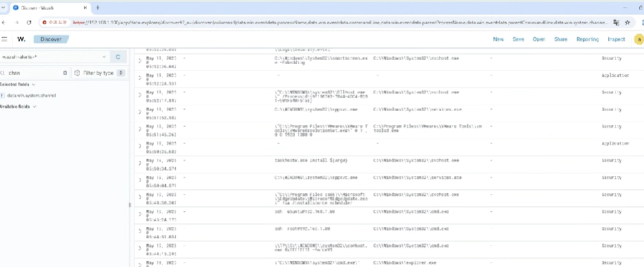Screen dimensions: 644x267
Task: Expand the ssh root@192.168.1.80 row
Action: tap(140, 231)
